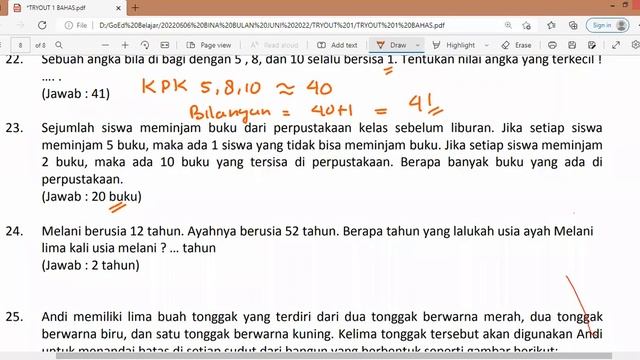Image resolution: width=640 pixels, height=360 pixels.
Task: Click question number 24.
Action: click(14, 231)
